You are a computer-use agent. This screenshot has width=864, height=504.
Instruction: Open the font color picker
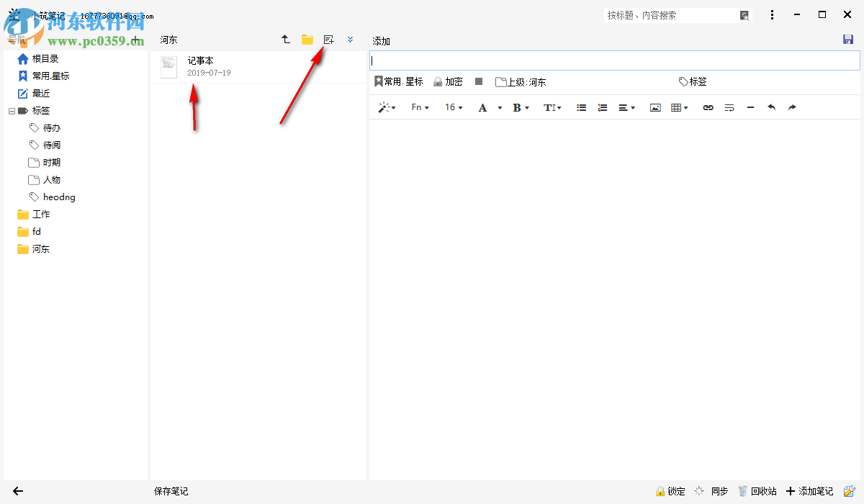coord(482,107)
